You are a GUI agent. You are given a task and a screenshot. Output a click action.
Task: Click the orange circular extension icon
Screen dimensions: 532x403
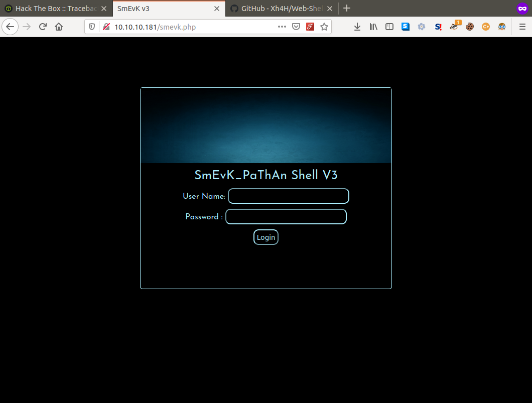point(486,27)
